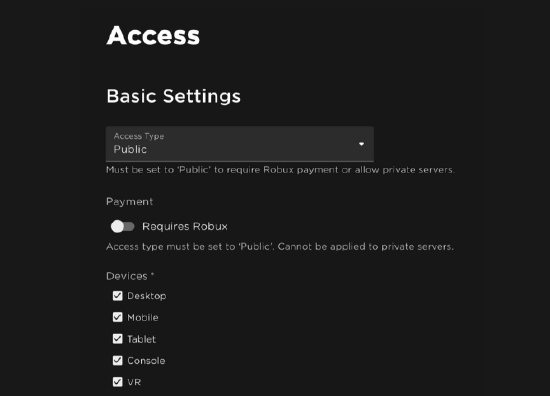Click the 'Payment' section label
The width and height of the screenshot is (550, 396).
pyautogui.click(x=129, y=202)
